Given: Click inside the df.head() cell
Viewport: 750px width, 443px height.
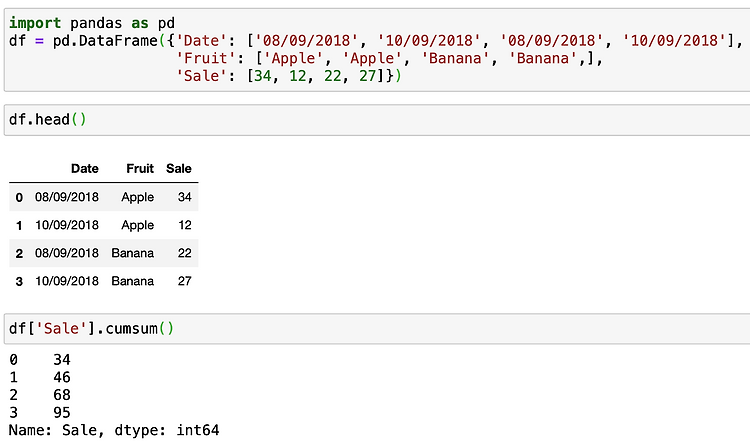Looking at the screenshot, I should (377, 120).
